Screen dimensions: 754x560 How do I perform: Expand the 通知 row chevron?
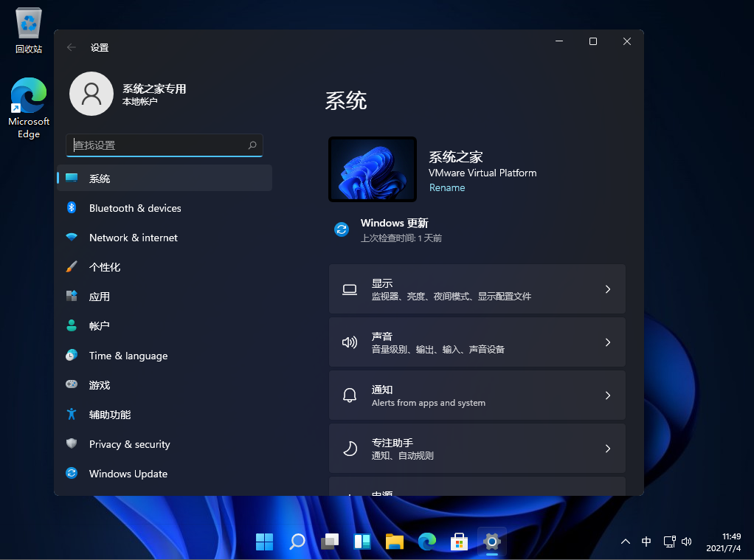coord(608,395)
